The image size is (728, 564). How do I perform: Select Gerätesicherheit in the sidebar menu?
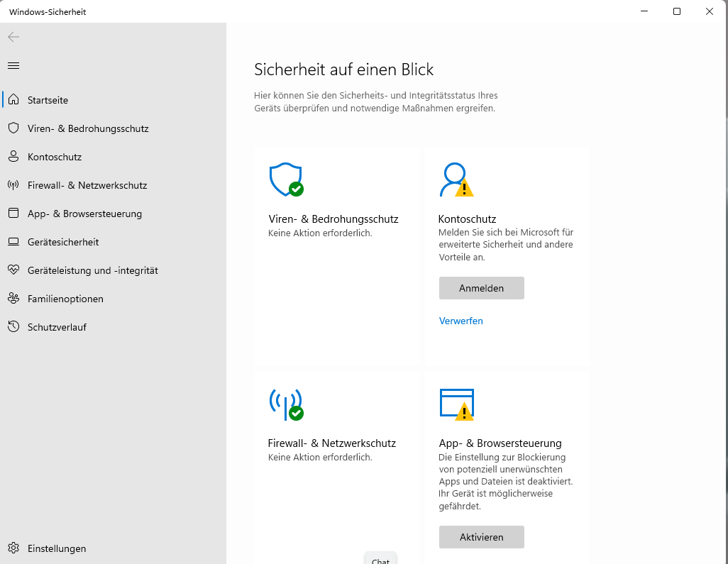63,242
